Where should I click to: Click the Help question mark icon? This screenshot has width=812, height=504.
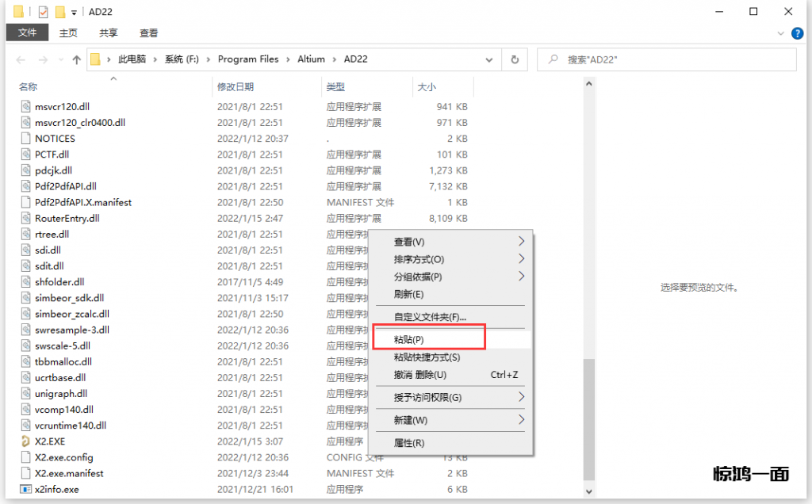click(799, 33)
